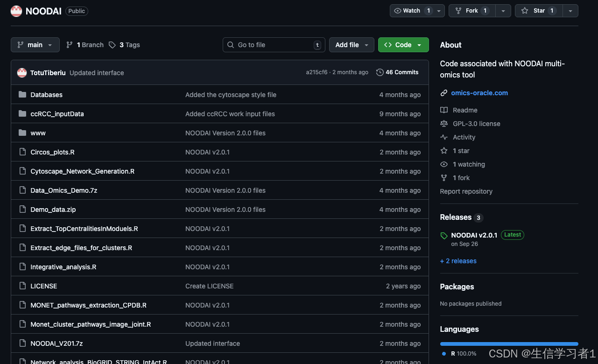
Task: Open the NOODAI v2.0.1 release
Action: pos(474,235)
